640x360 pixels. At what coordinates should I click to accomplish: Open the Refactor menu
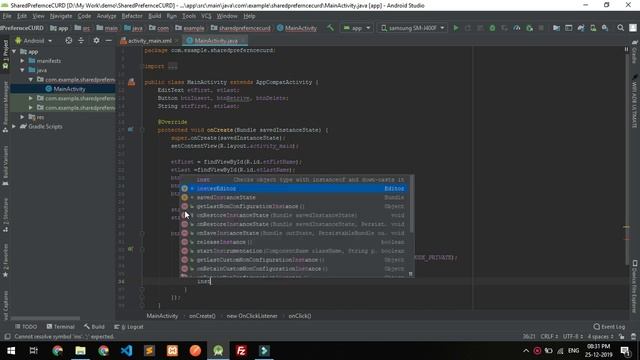pos(132,16)
